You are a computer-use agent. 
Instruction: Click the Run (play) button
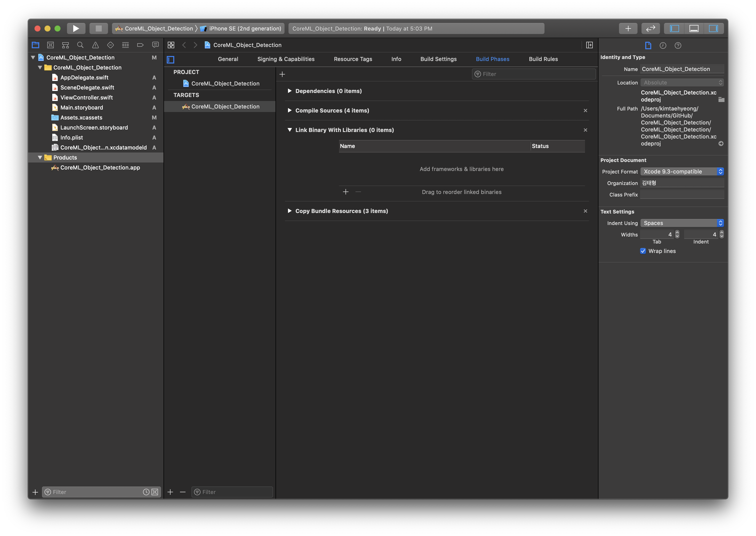click(76, 28)
